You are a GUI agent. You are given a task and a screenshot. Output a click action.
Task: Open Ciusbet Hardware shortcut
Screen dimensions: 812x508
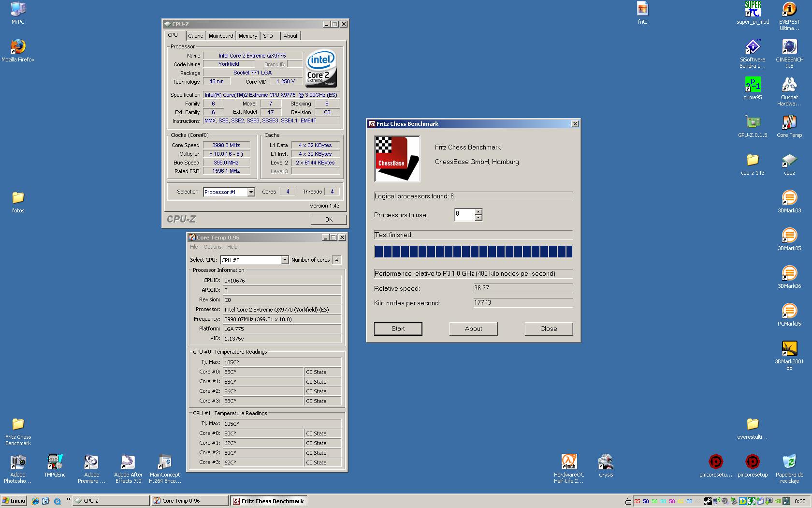[x=789, y=91]
